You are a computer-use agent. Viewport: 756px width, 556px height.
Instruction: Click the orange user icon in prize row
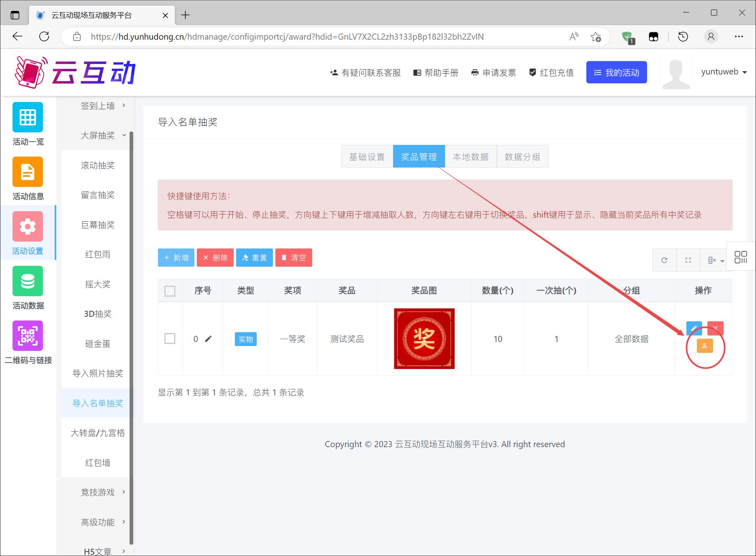705,346
